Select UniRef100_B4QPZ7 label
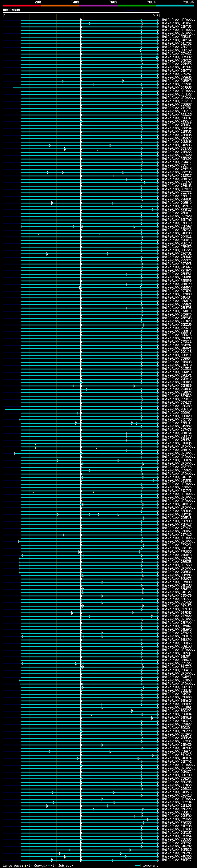 tap(176, 860)
